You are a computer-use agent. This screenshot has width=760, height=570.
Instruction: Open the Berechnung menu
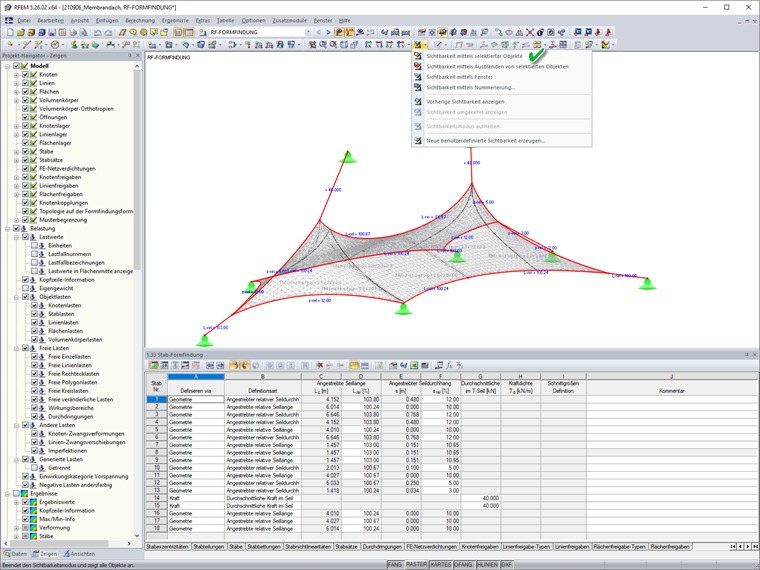(x=140, y=20)
